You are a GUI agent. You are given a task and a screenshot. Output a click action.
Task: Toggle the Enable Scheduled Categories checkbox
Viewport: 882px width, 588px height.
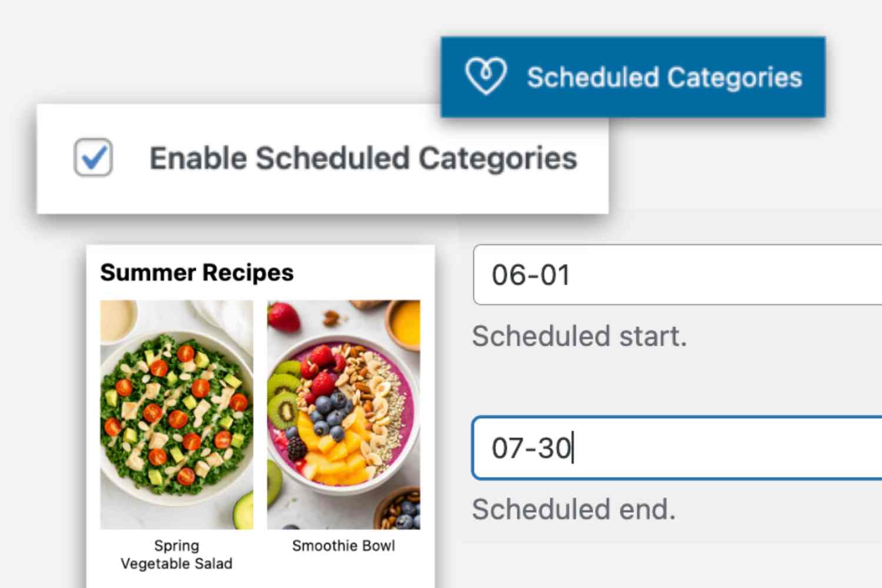[x=93, y=158]
